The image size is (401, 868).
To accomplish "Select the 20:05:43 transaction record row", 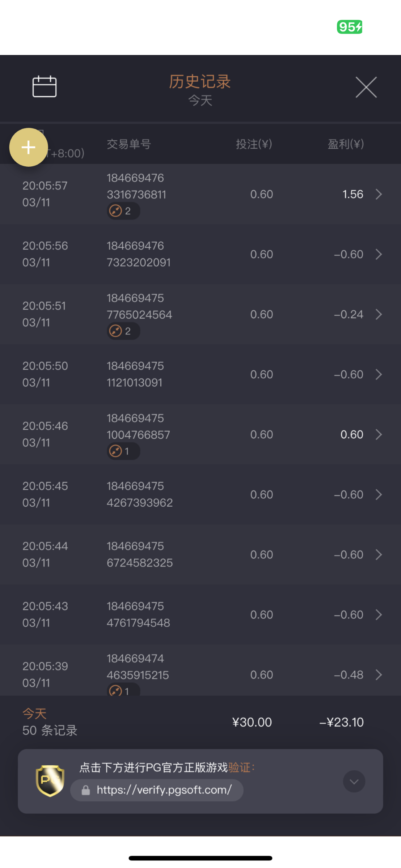I will click(200, 614).
